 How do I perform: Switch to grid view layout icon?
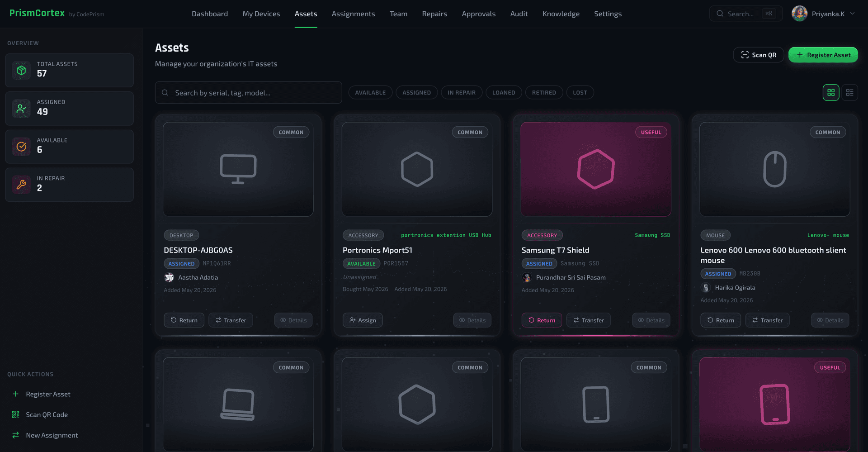point(830,93)
